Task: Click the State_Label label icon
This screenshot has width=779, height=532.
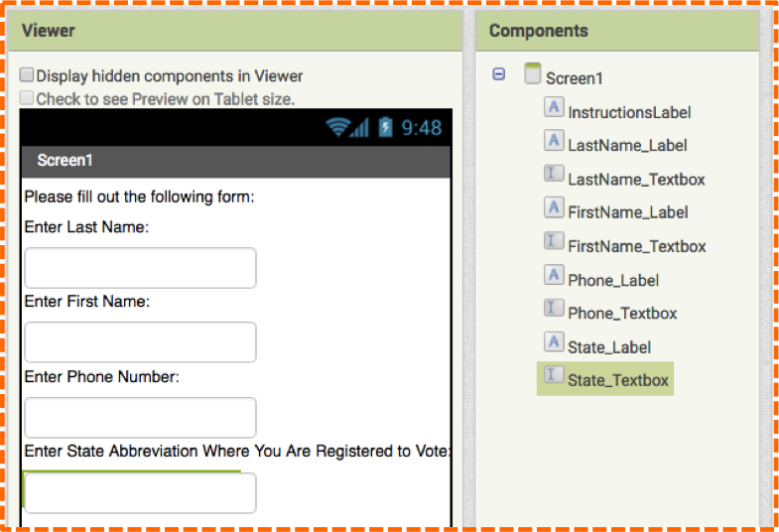Action: point(554,341)
